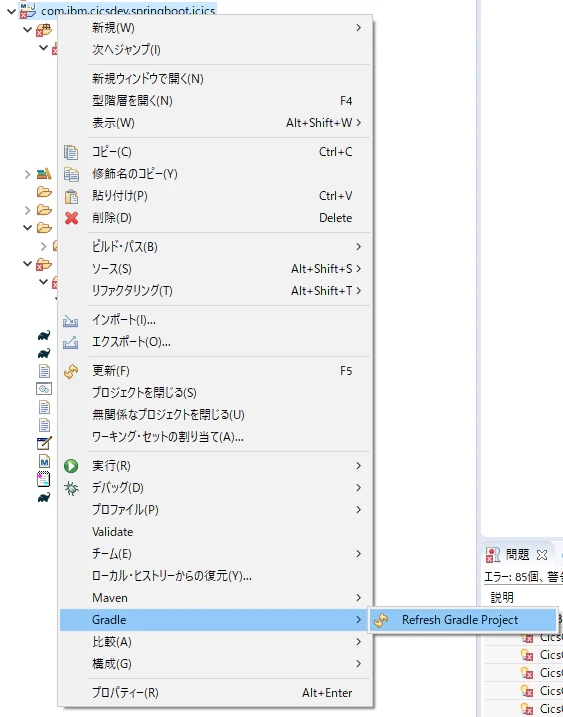
Task: Click the last Gradle elephant icon in the tree
Action: tap(44, 498)
